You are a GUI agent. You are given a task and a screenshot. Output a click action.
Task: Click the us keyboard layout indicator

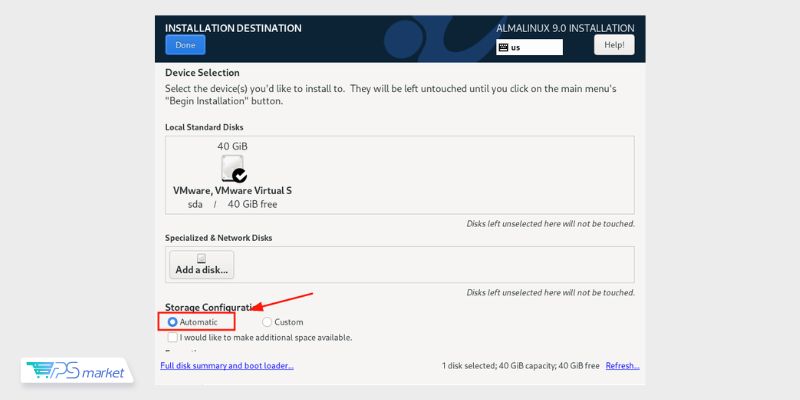[x=529, y=47]
